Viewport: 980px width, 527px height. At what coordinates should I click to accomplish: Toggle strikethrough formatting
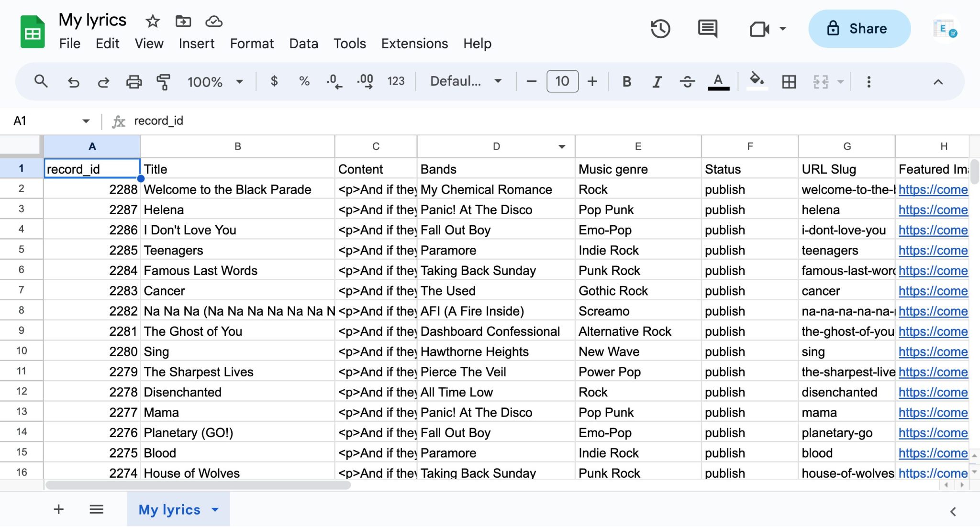click(687, 81)
